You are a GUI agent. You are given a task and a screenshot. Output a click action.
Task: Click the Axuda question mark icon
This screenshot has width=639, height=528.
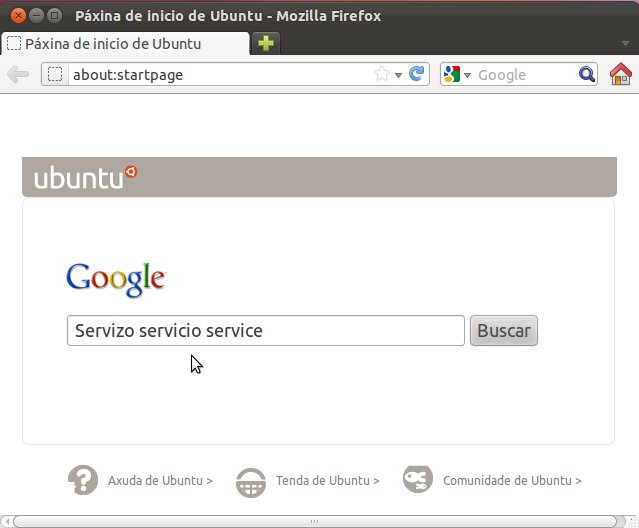tap(83, 480)
